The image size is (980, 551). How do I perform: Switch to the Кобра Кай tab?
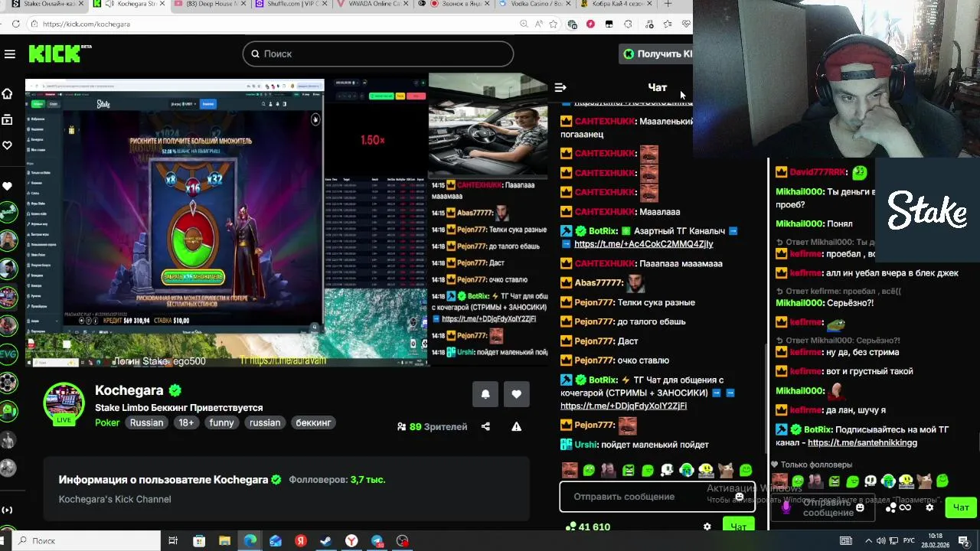[616, 4]
